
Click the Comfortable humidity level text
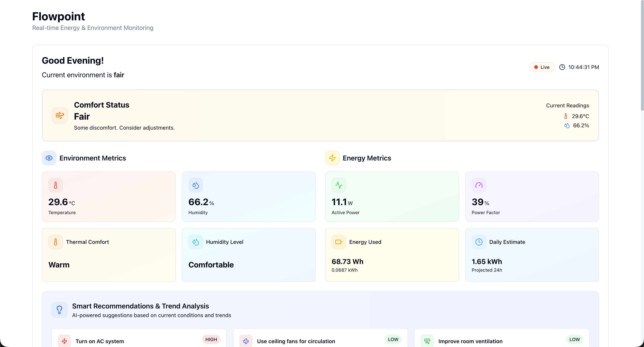(211, 265)
